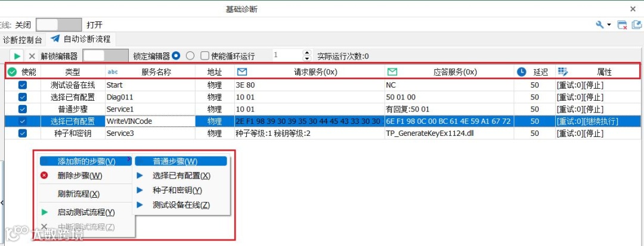Screen dimensions: 644x246
Task: Collapse left panel with the side arrow
Action: [x=2, y=203]
